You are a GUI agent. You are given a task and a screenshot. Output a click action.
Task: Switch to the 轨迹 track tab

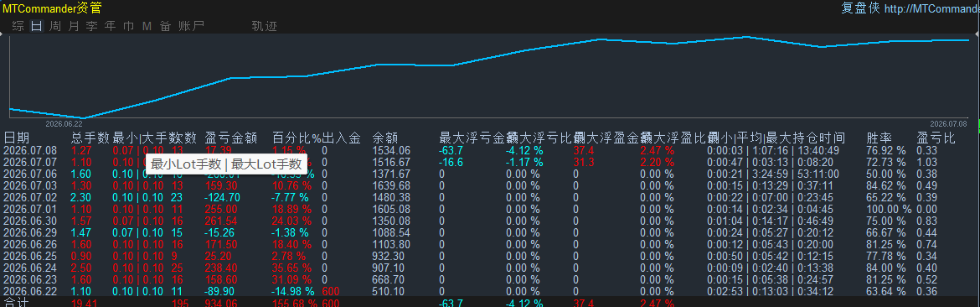point(265,26)
